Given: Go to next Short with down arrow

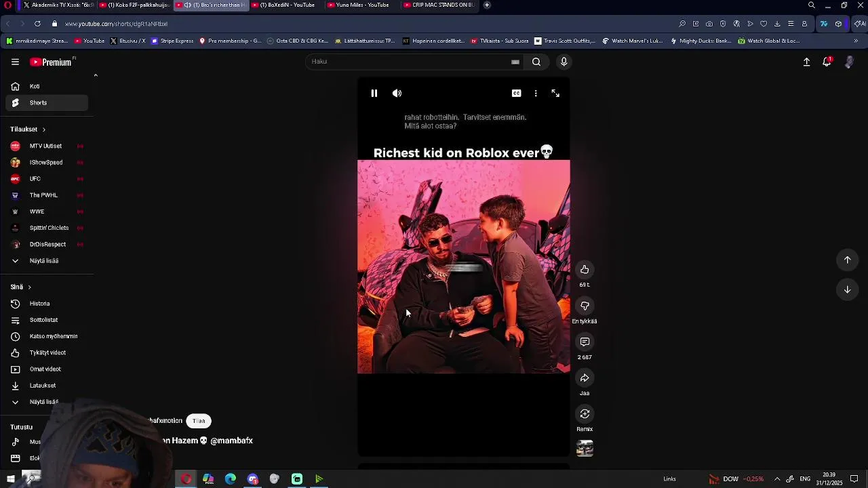Looking at the screenshot, I should pyautogui.click(x=847, y=289).
